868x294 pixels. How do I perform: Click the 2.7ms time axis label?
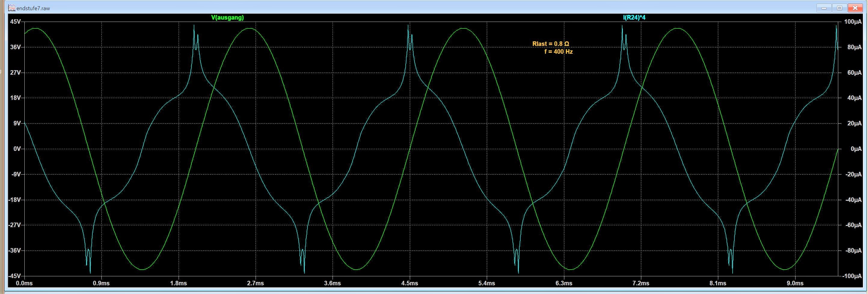point(256,283)
